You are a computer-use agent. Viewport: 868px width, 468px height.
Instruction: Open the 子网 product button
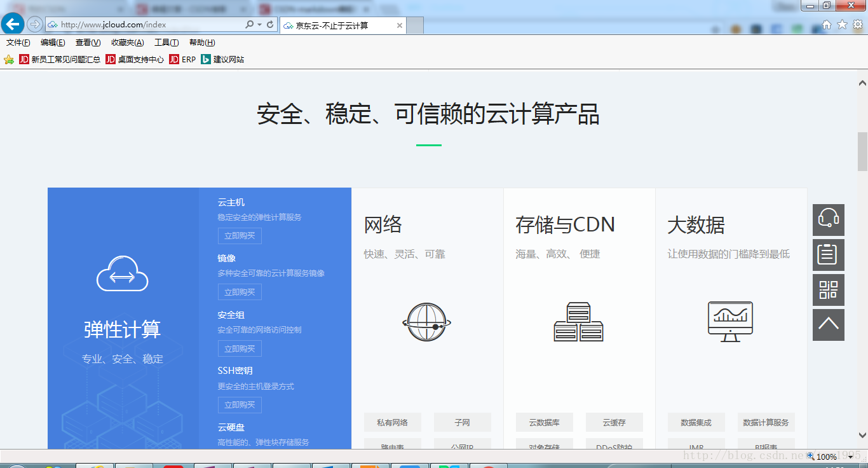[x=463, y=422]
